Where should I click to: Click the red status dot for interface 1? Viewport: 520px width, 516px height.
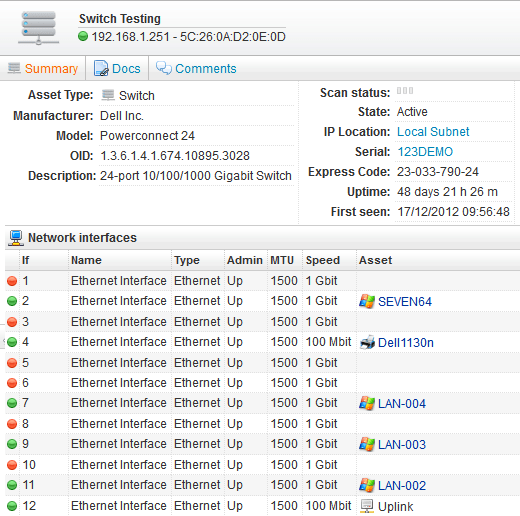click(x=12, y=281)
